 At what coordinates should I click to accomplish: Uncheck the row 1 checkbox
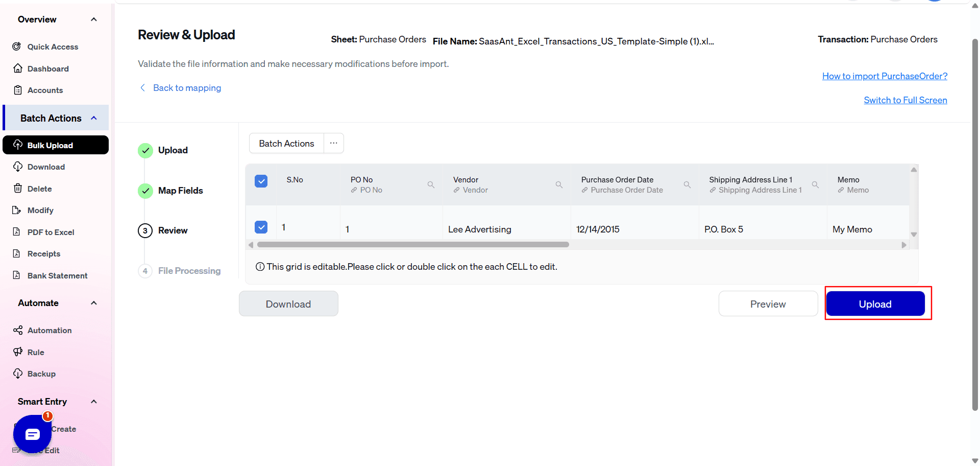coord(261,227)
